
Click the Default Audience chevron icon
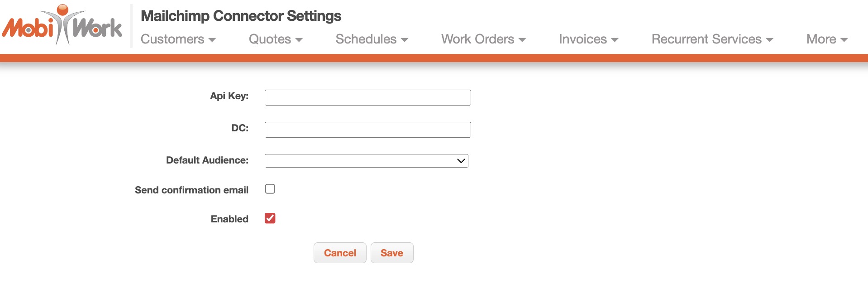coord(461,161)
